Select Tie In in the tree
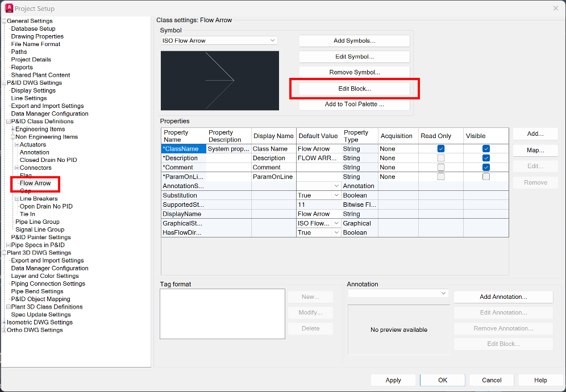The image size is (566, 392). pos(27,214)
